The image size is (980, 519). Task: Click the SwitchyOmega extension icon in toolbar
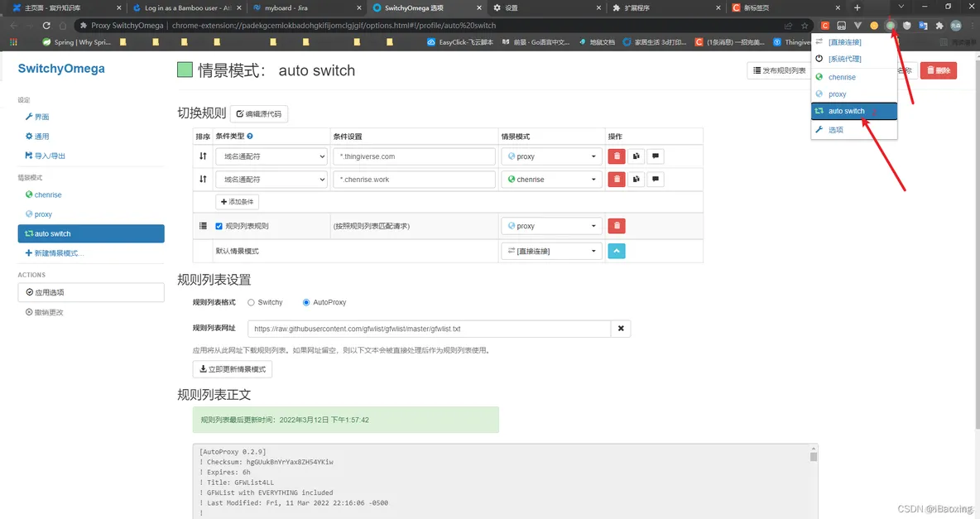coord(890,26)
